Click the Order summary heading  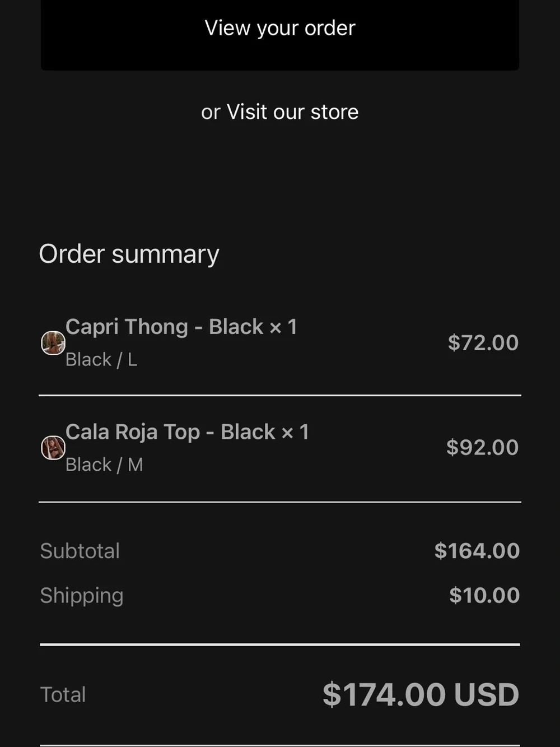point(129,254)
